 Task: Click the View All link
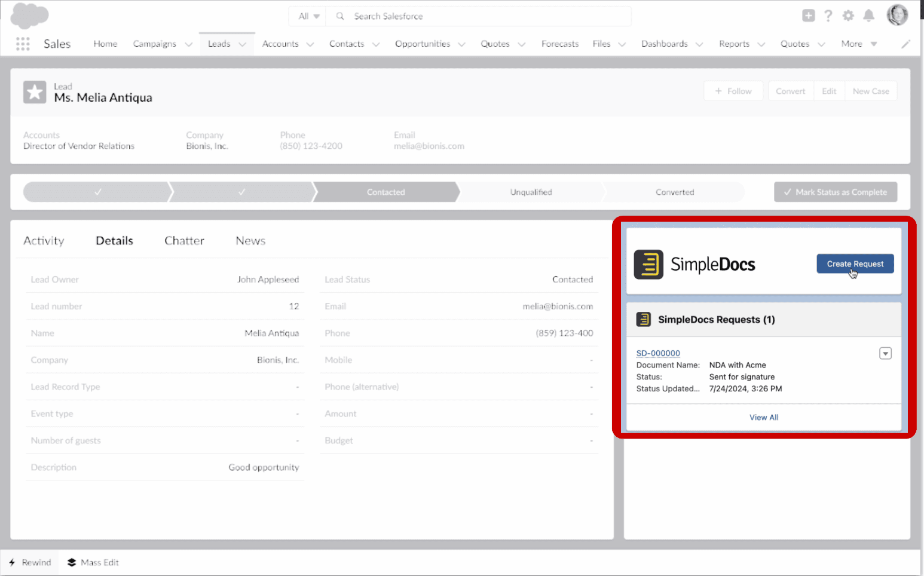(x=764, y=417)
